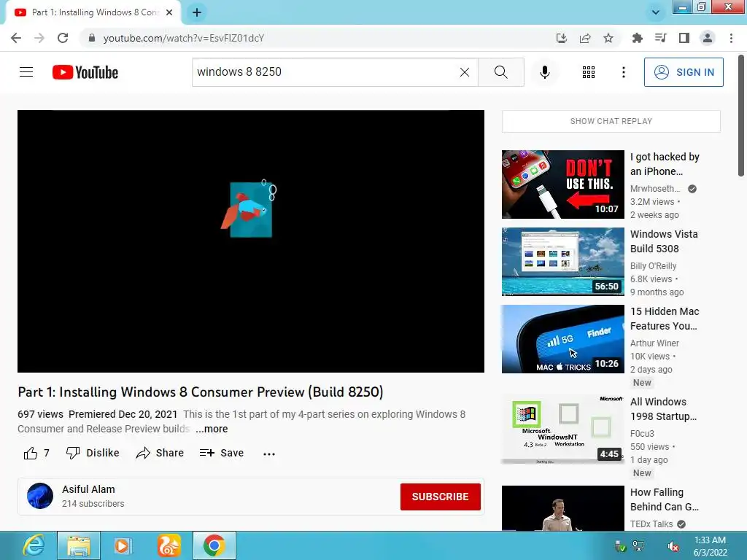
Task: Click the Share button below the video
Action: [160, 453]
